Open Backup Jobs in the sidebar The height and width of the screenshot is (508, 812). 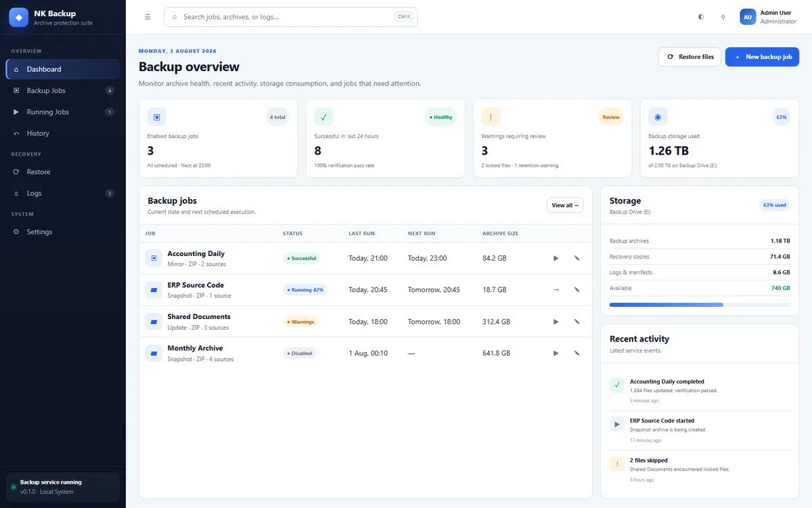click(63, 91)
